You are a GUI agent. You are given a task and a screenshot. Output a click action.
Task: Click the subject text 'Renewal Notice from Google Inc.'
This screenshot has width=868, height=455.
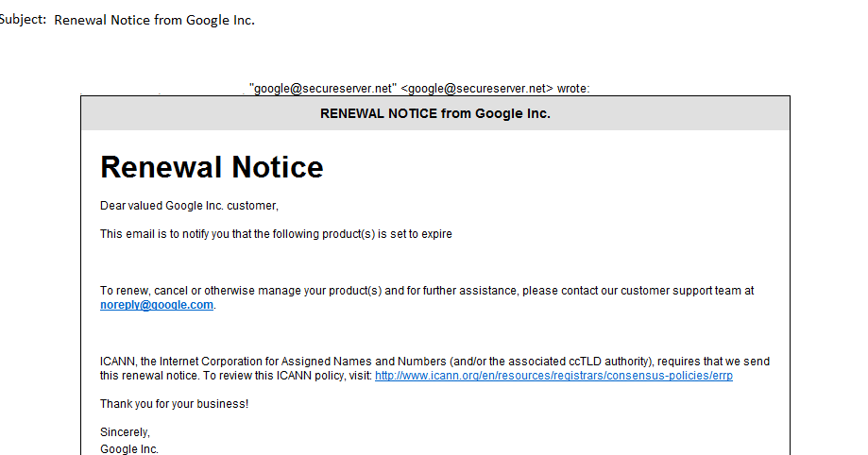[x=155, y=20]
